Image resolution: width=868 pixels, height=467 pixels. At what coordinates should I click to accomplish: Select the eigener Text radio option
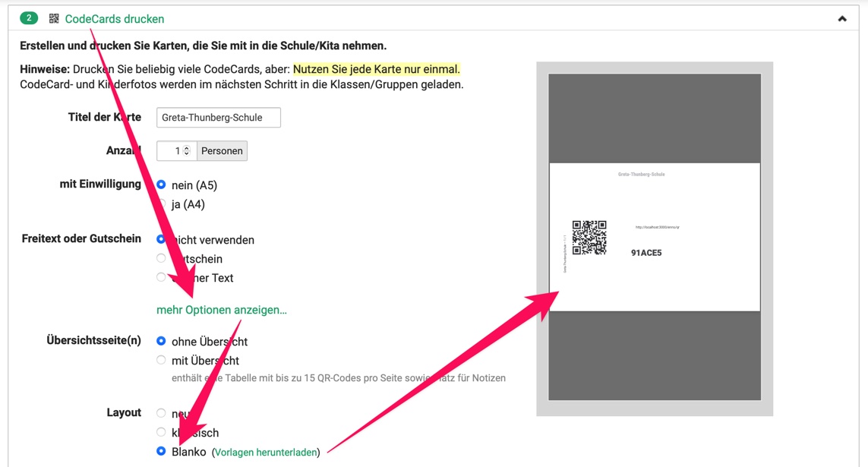click(161, 277)
